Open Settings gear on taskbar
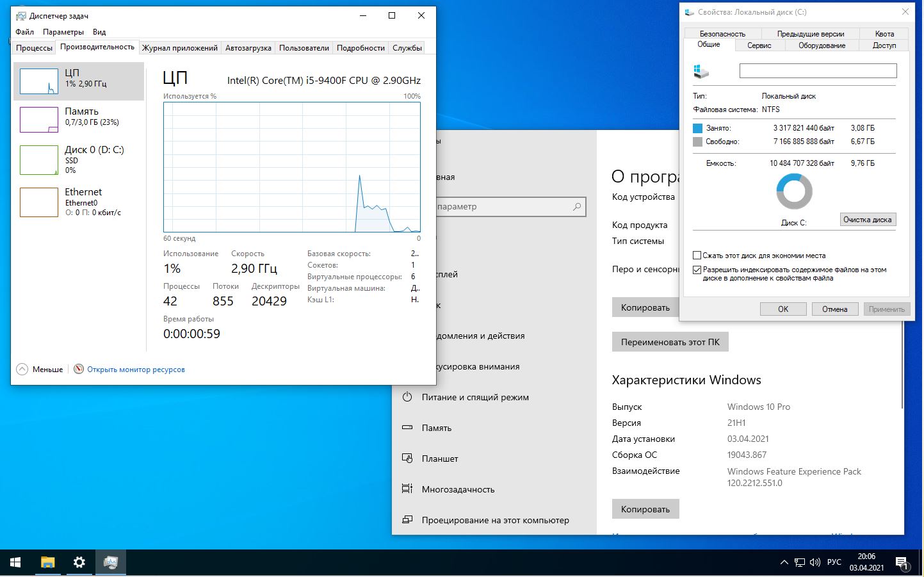924x577 pixels. [79, 562]
